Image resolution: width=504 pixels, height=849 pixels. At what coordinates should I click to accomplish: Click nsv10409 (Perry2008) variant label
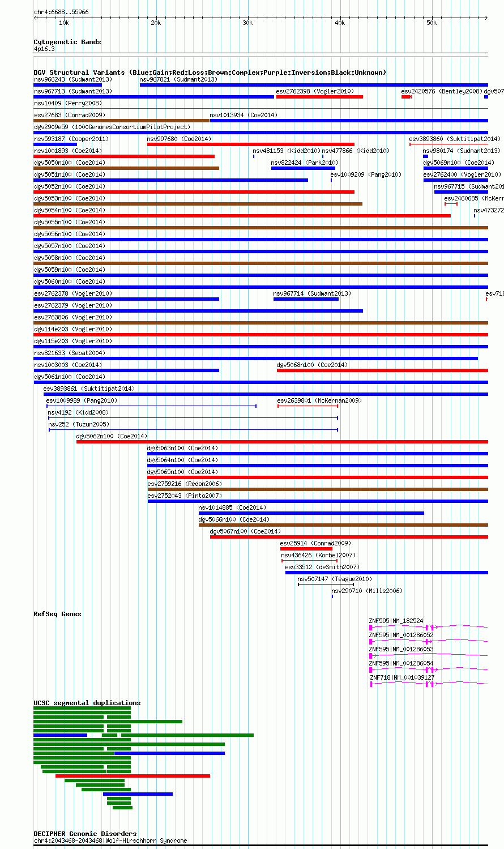tap(68, 103)
